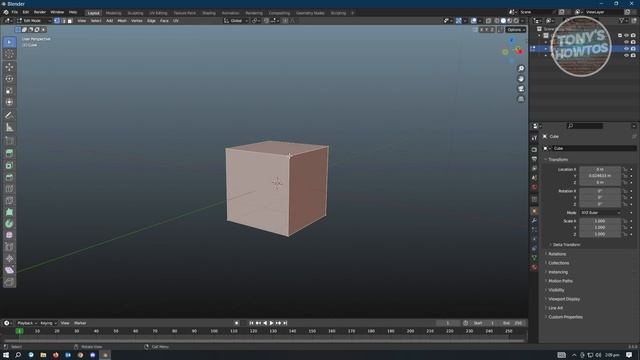Select the Inset Faces tool
The width and height of the screenshot is (640, 360).
[x=9, y=165]
